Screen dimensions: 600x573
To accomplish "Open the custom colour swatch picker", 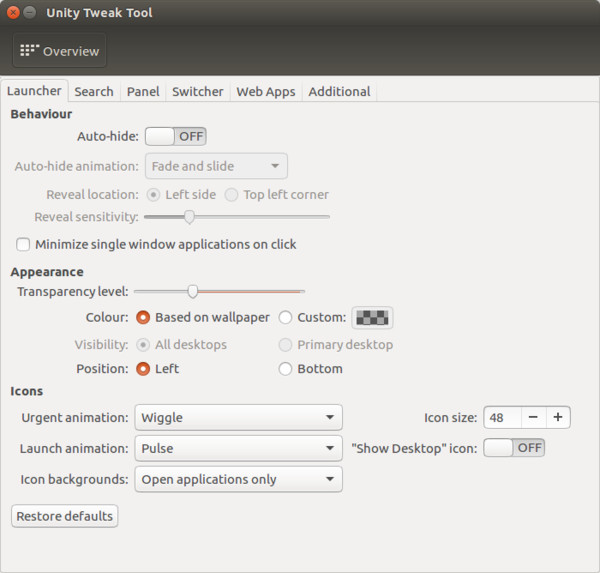I will (372, 318).
